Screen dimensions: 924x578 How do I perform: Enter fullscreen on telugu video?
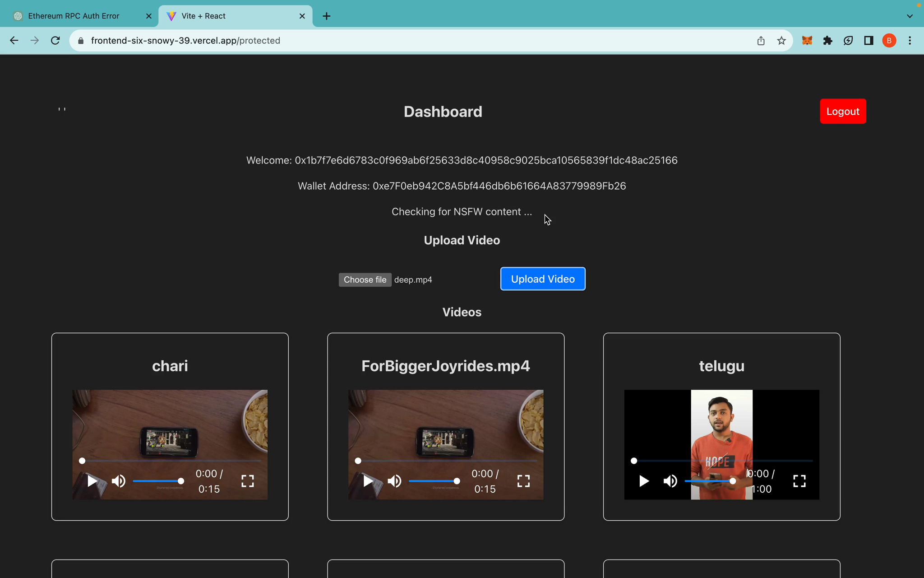point(799,481)
